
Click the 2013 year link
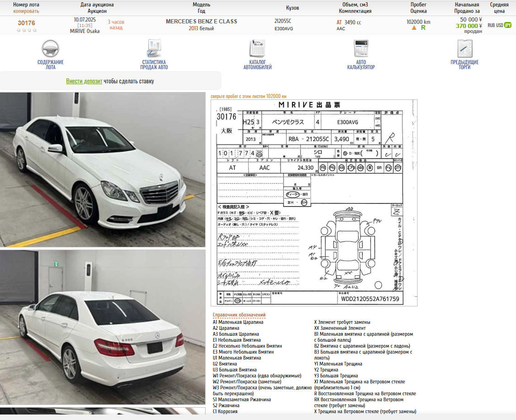[193, 28]
